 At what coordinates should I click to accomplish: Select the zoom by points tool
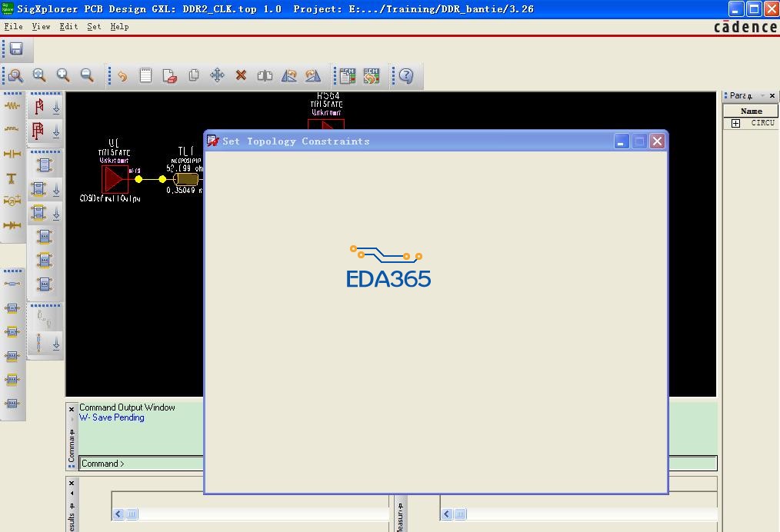pyautogui.click(x=15, y=75)
